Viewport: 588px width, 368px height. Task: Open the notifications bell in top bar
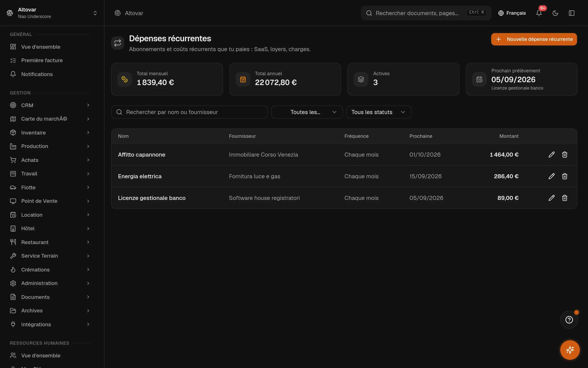click(539, 13)
